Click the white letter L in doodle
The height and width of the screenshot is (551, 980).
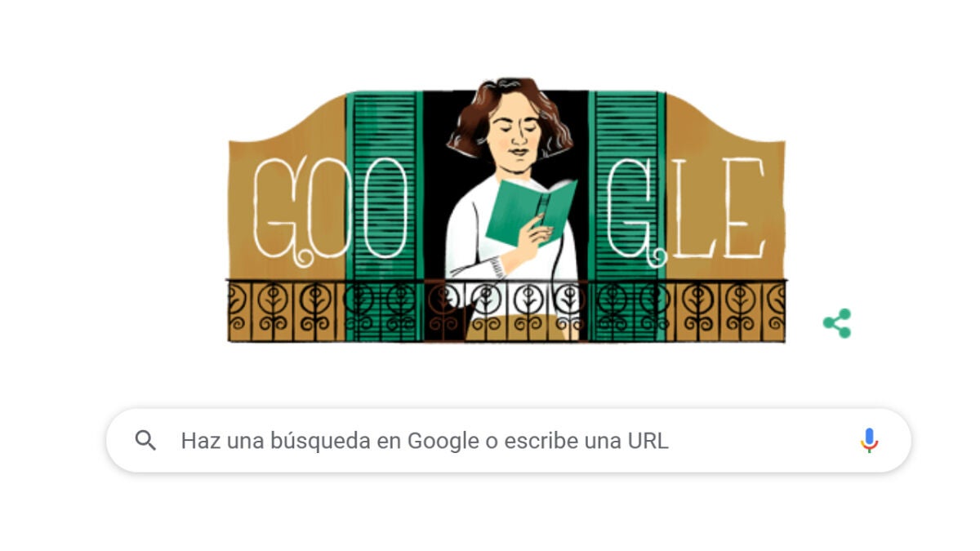693,208
